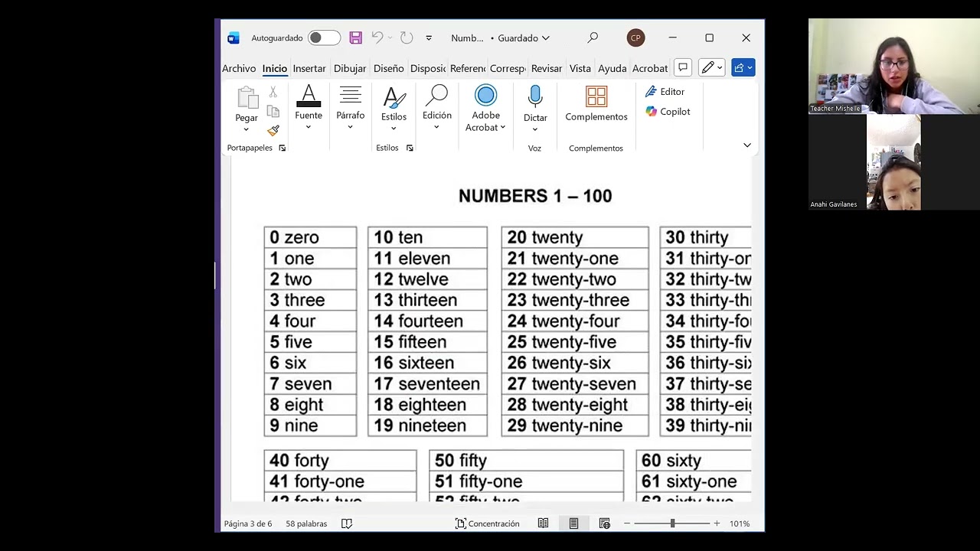Open the undo history dropdown arrow
The height and width of the screenshot is (551, 980).
[x=390, y=38]
